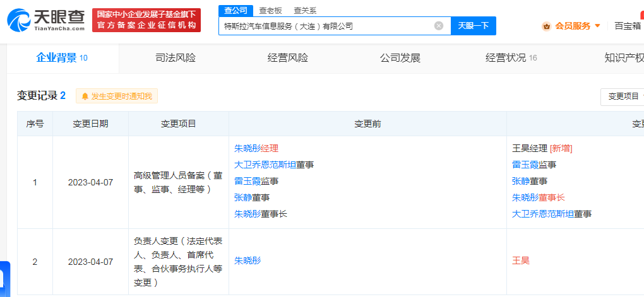Select 王昊经理 [新增] text
The height and width of the screenshot is (297, 644).
click(x=542, y=149)
